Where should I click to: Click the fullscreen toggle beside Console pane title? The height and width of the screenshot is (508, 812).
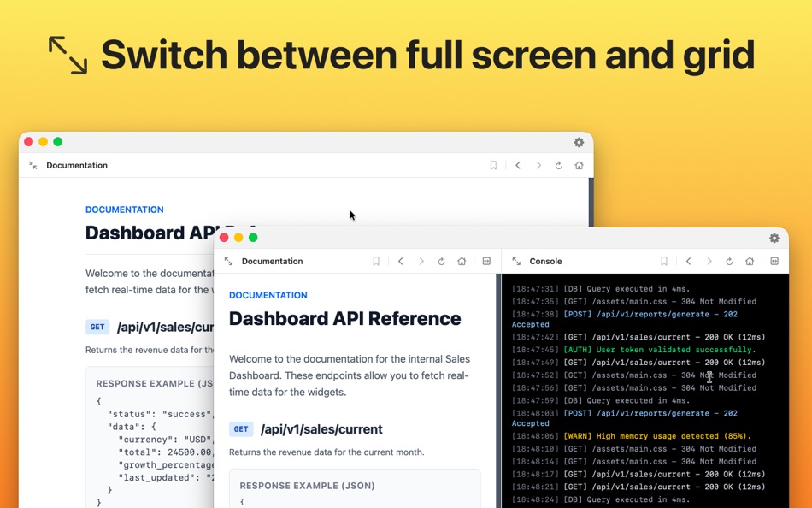[515, 261]
